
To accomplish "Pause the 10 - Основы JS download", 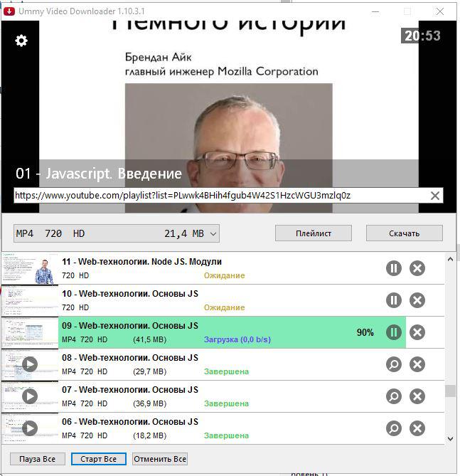I will pyautogui.click(x=394, y=300).
